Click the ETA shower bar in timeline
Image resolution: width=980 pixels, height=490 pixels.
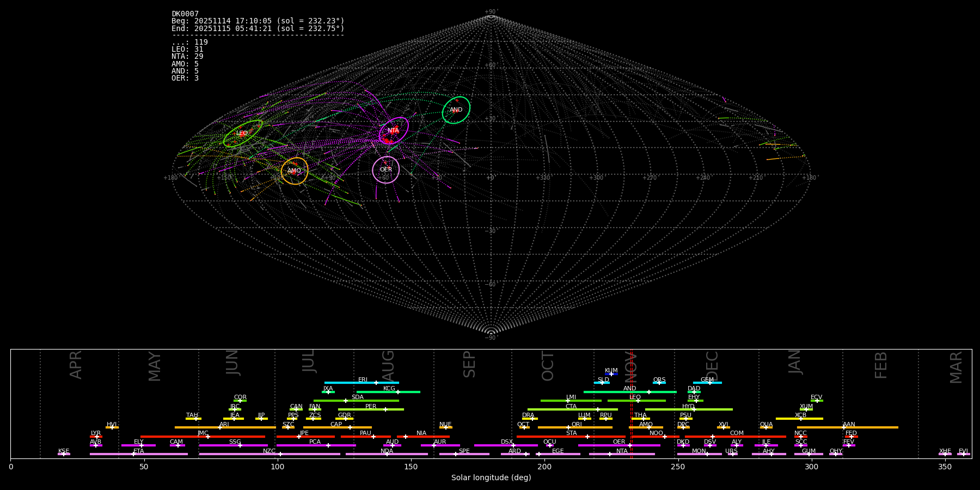coord(139,454)
